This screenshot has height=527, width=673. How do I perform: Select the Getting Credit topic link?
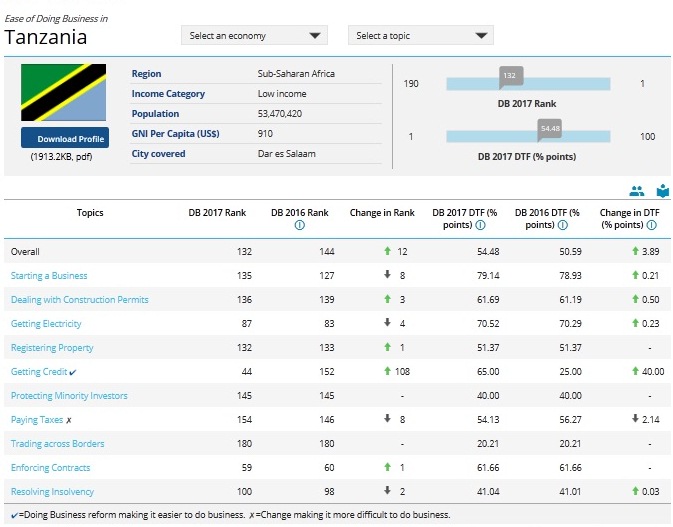39,372
